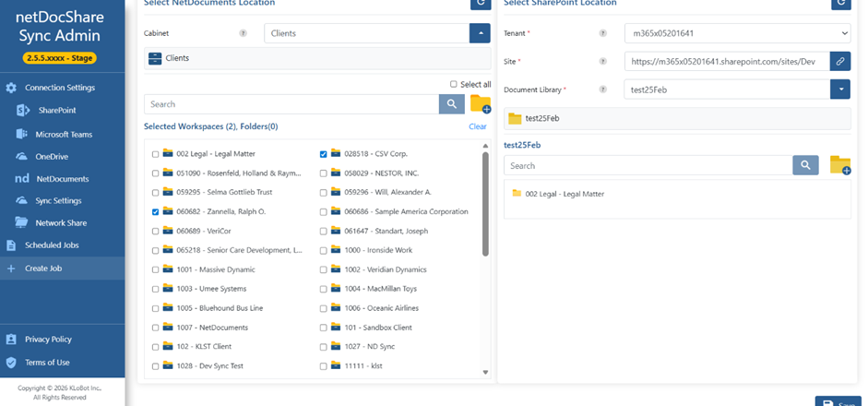The width and height of the screenshot is (868, 406).
Task: Click the Save button
Action: pos(838,402)
